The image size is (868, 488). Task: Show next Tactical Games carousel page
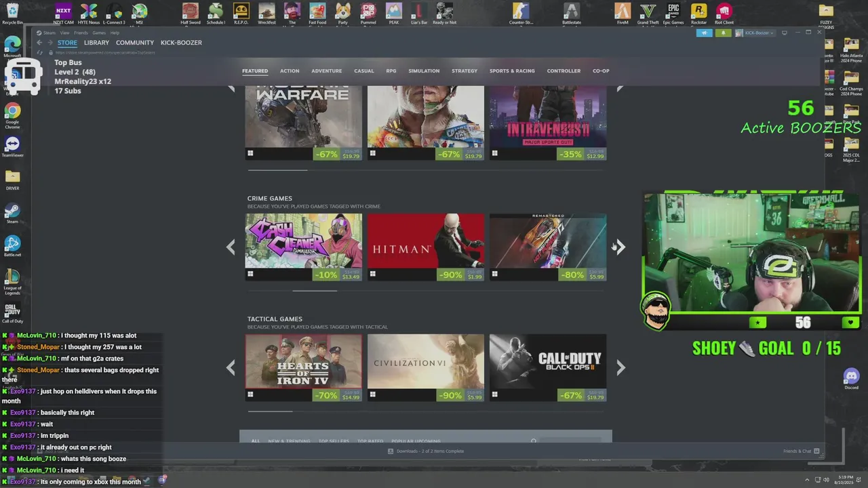(x=620, y=367)
